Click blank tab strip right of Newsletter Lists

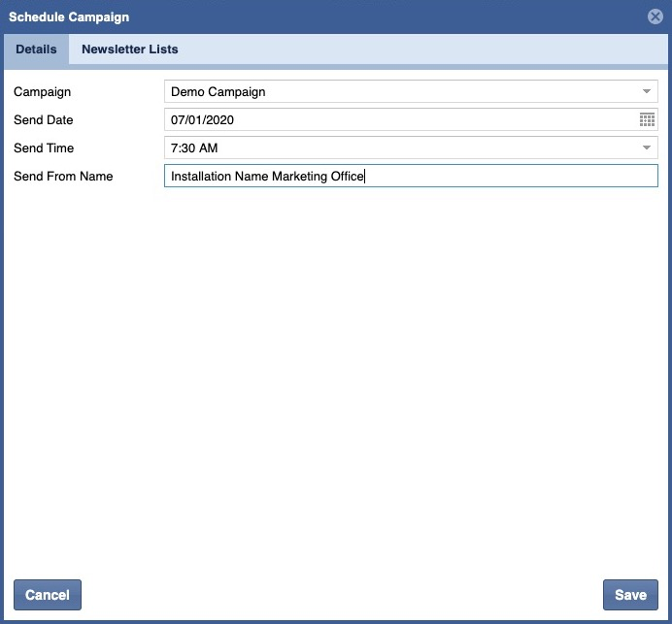pos(418,49)
